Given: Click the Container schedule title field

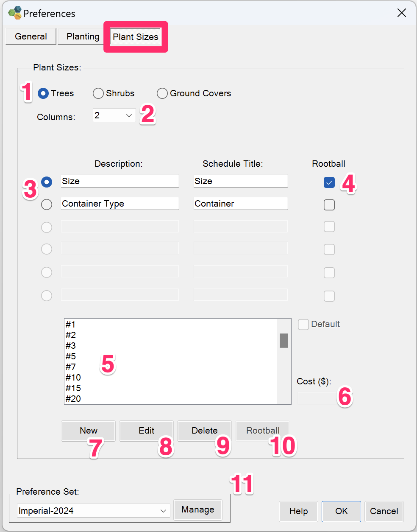Looking at the screenshot, I should 241,204.
